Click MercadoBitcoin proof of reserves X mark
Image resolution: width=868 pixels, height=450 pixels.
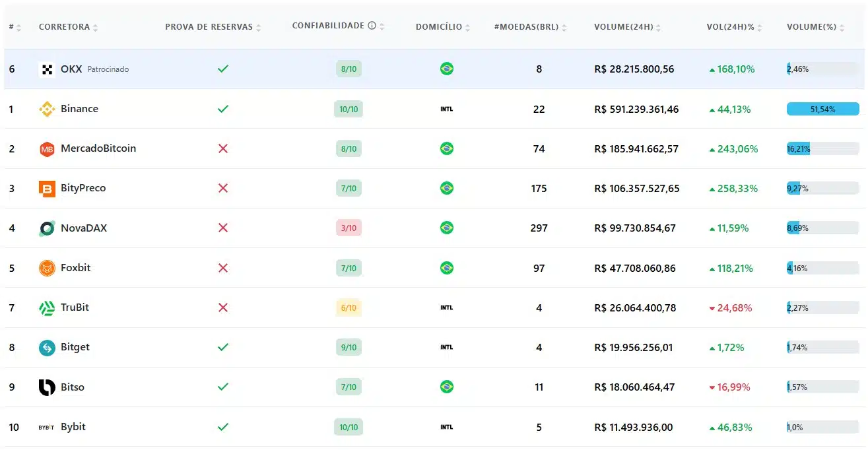point(223,148)
